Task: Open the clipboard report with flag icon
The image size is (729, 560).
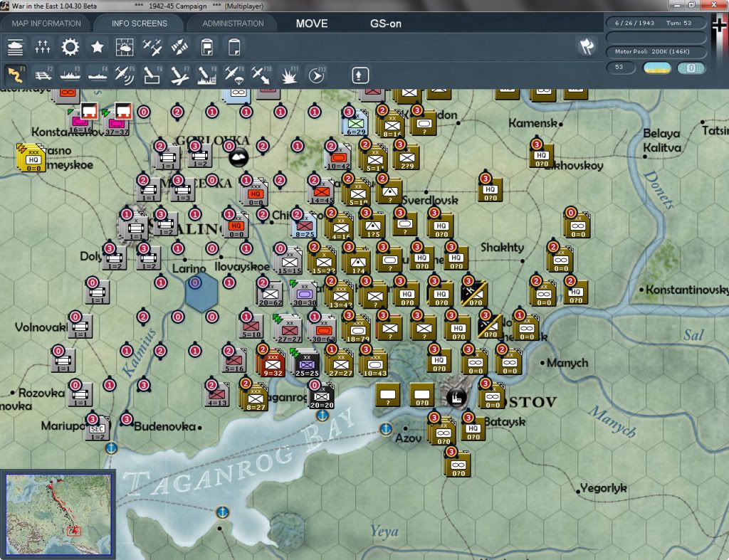Action: click(207, 47)
